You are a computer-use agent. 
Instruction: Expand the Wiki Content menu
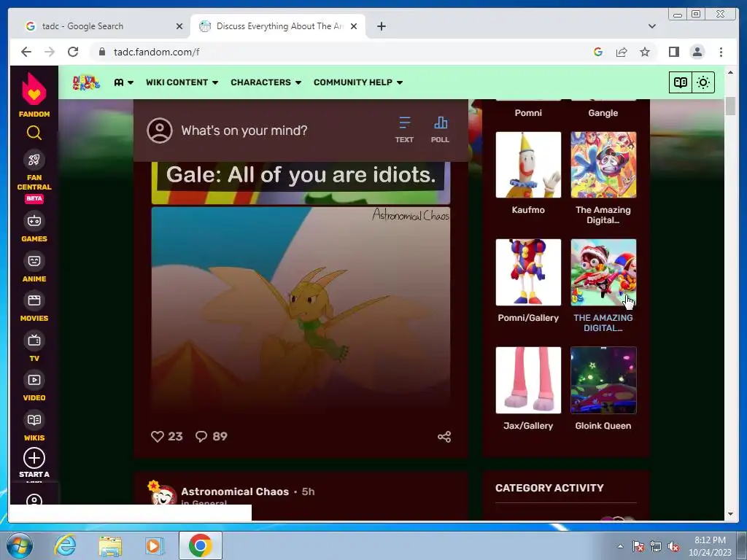(182, 82)
